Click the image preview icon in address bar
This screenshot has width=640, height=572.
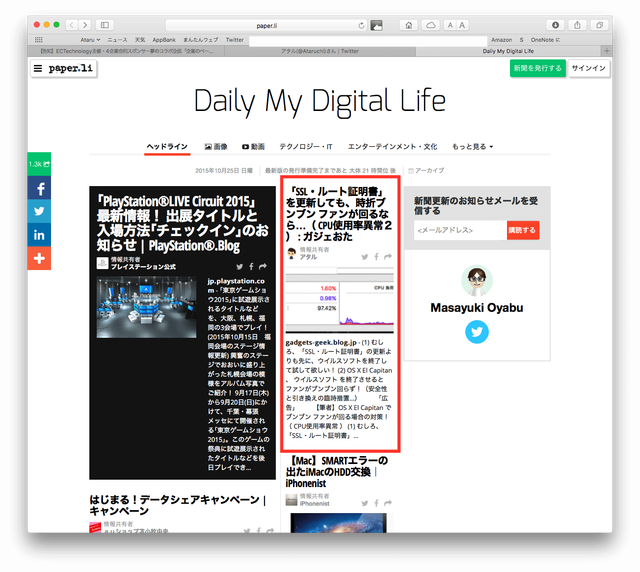click(376, 25)
